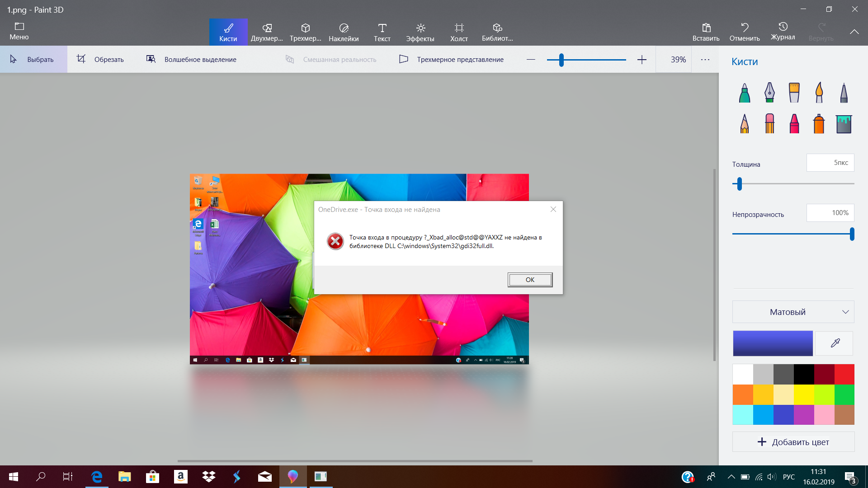Choose the pink color swatch
The width and height of the screenshot is (868, 488).
click(824, 415)
